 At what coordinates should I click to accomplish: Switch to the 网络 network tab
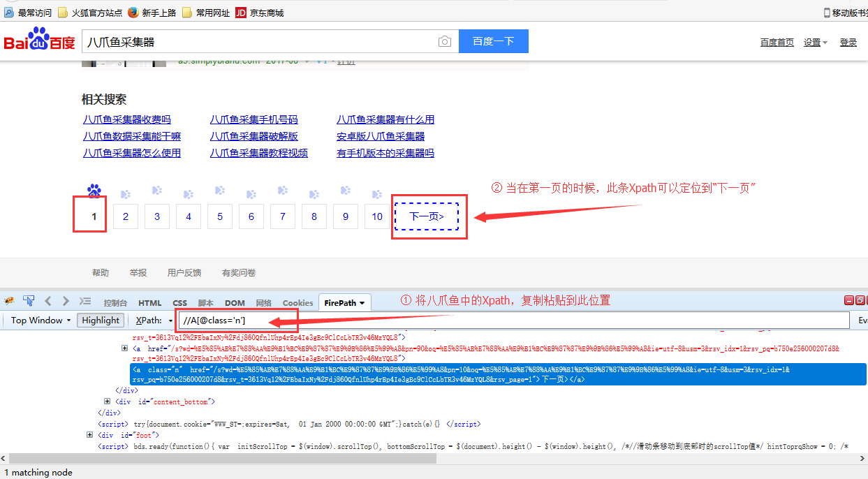pyautogui.click(x=264, y=303)
